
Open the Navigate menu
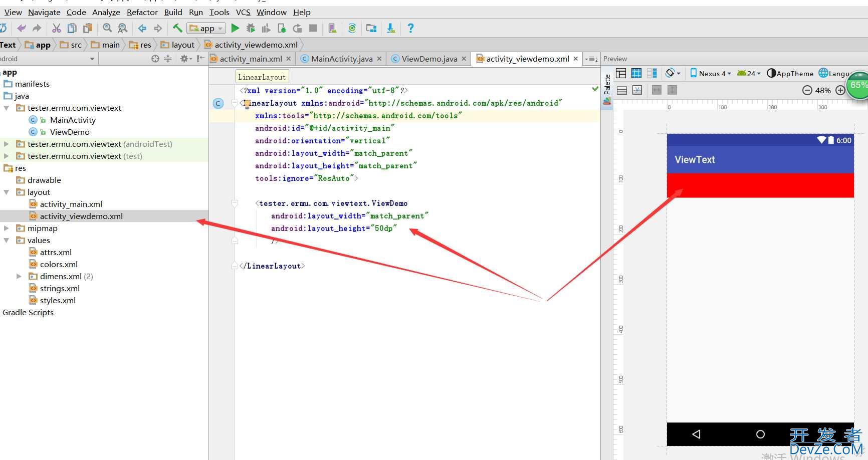(44, 12)
